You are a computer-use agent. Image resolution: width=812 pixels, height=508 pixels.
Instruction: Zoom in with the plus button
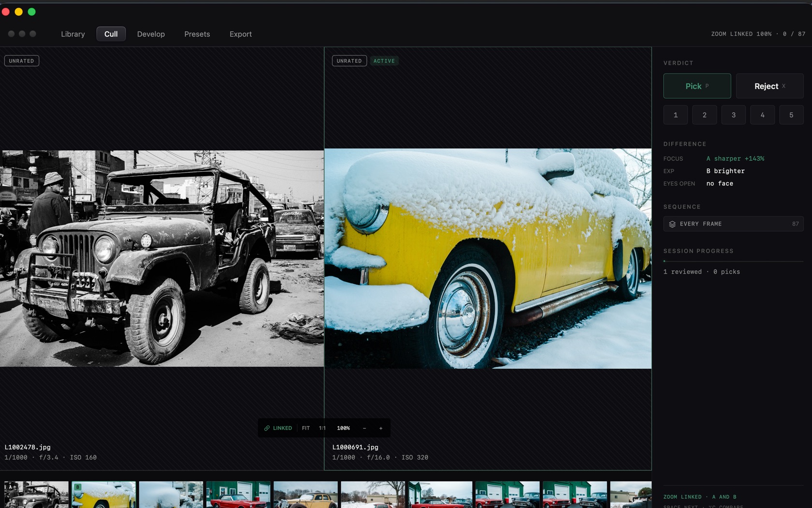click(x=381, y=428)
